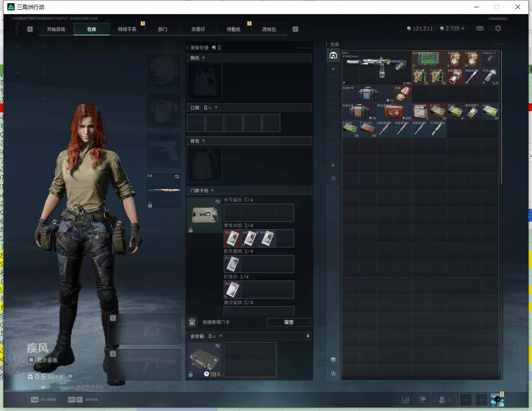Click the help icon next to 安全箱
This screenshot has width=532, height=411.
[x=220, y=336]
